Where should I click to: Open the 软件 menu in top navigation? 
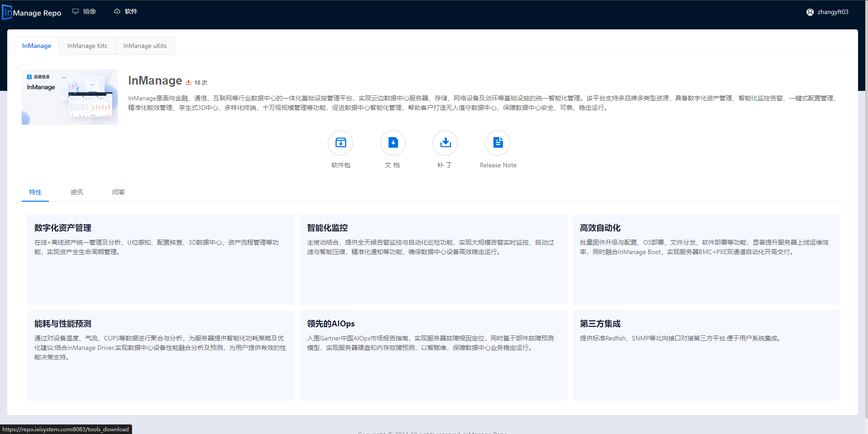click(x=126, y=11)
